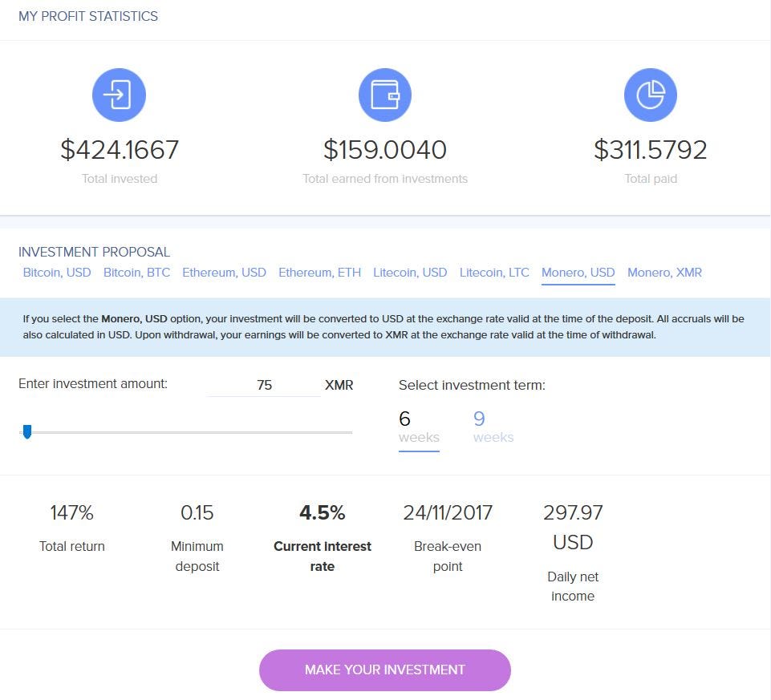Click the wallet icon for total earned

(x=385, y=95)
